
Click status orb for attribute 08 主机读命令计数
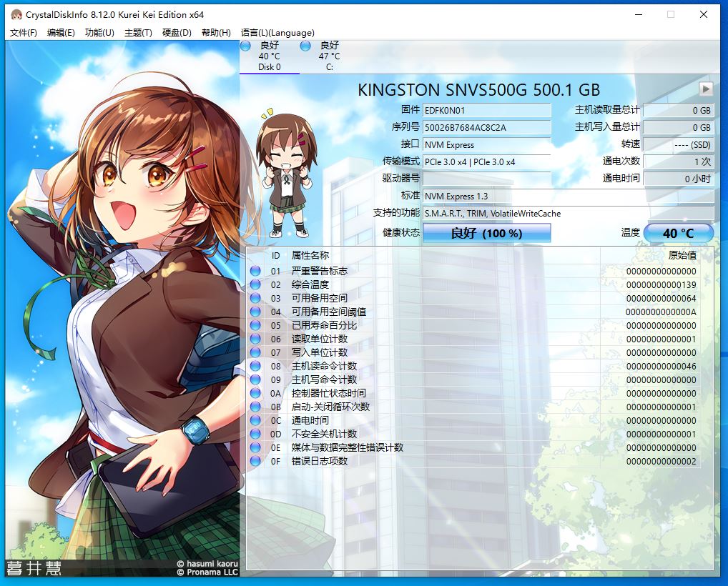pos(255,366)
